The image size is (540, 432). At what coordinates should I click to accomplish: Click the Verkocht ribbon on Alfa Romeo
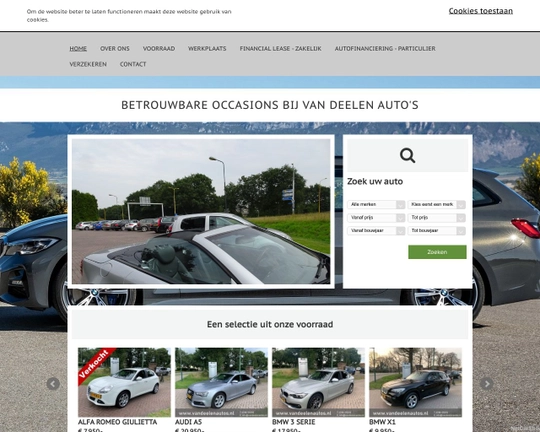click(x=94, y=365)
